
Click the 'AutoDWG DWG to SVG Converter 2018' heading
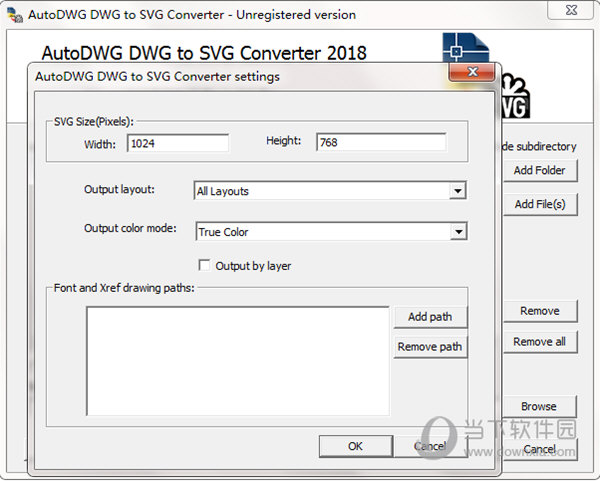coord(204,53)
